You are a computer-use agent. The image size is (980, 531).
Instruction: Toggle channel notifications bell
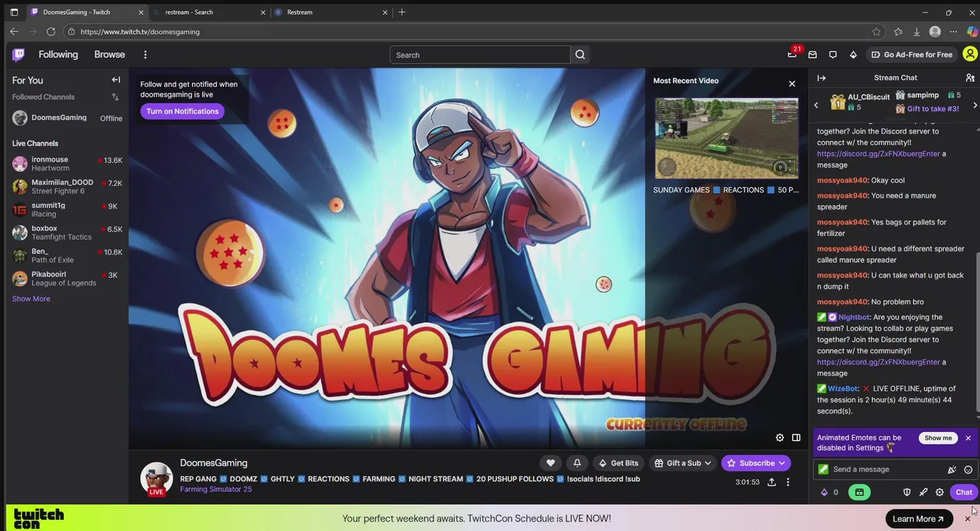(x=577, y=463)
